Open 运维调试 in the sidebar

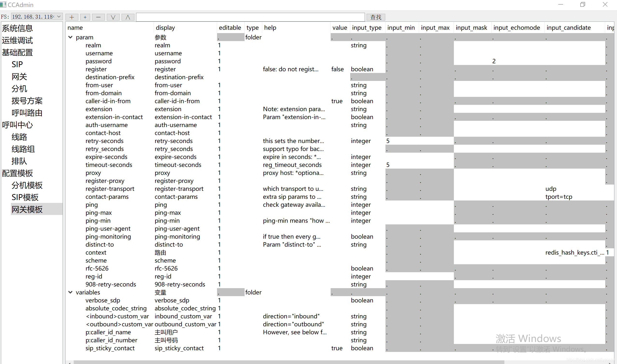click(17, 40)
